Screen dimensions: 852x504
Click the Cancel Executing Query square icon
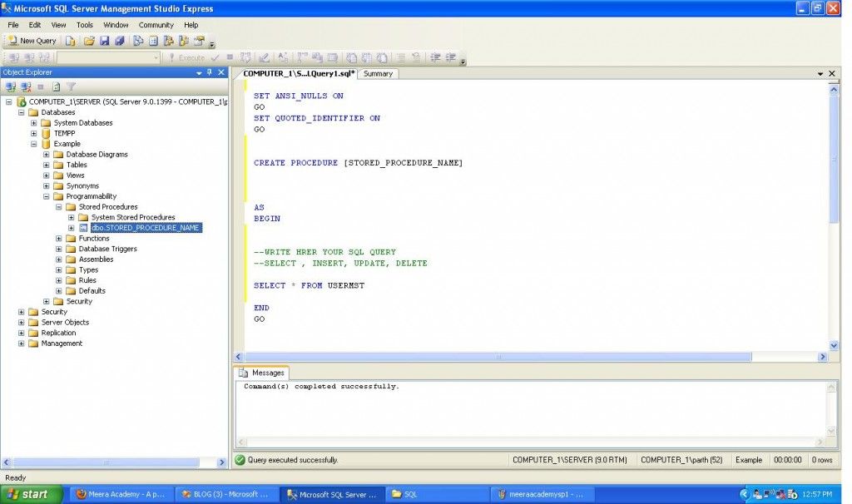pos(230,57)
